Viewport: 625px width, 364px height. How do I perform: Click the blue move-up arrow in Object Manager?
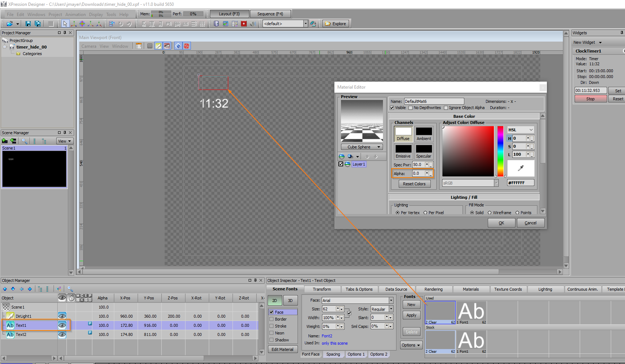pyautogui.click(x=5, y=289)
